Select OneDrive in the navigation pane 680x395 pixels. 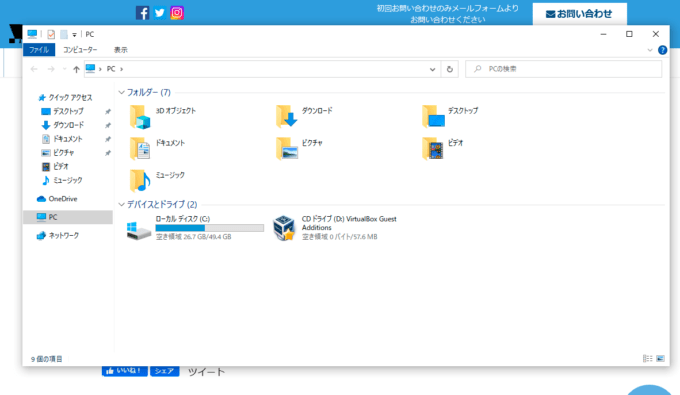click(57, 199)
